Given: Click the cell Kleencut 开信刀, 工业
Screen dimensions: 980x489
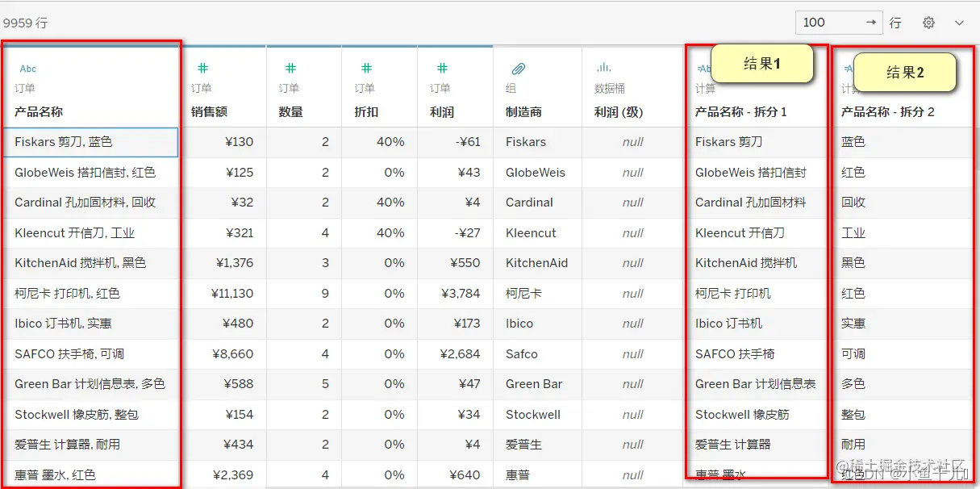Looking at the screenshot, I should click(x=90, y=233).
